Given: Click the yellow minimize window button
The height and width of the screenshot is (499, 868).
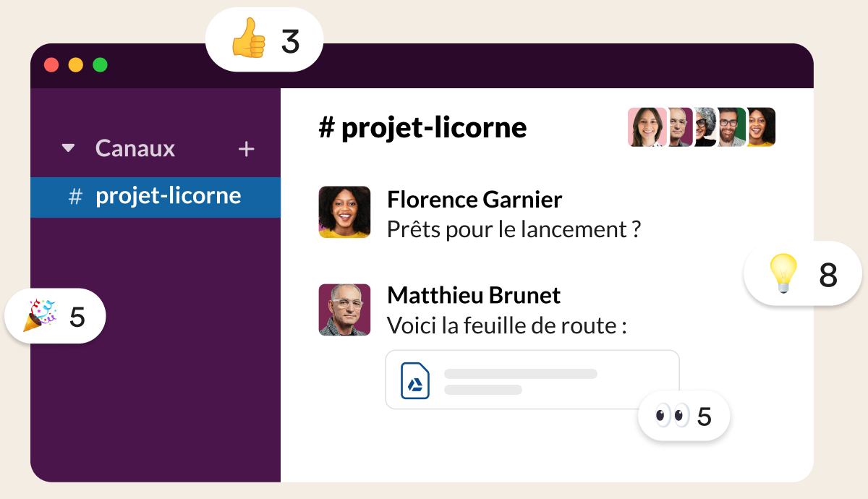Looking at the screenshot, I should (76, 65).
